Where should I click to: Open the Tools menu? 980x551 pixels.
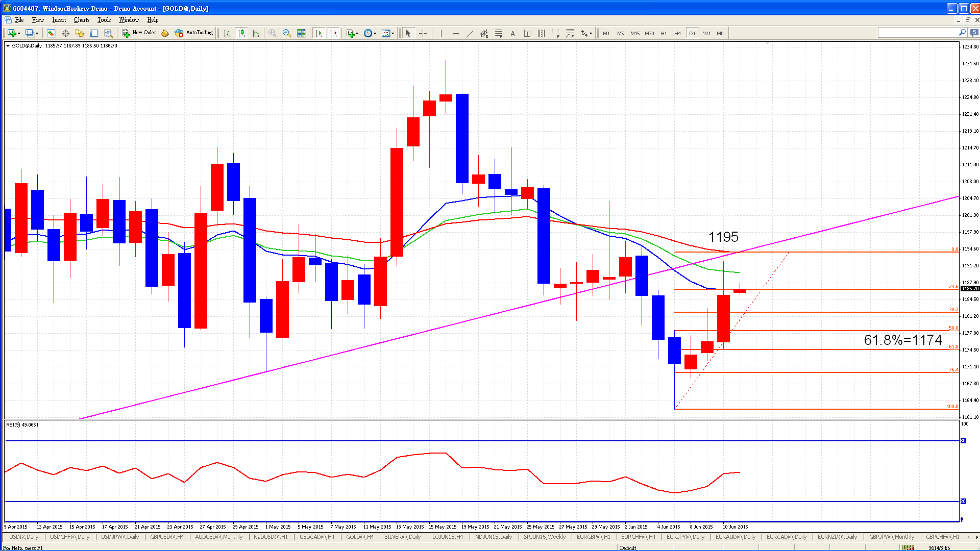[x=104, y=20]
